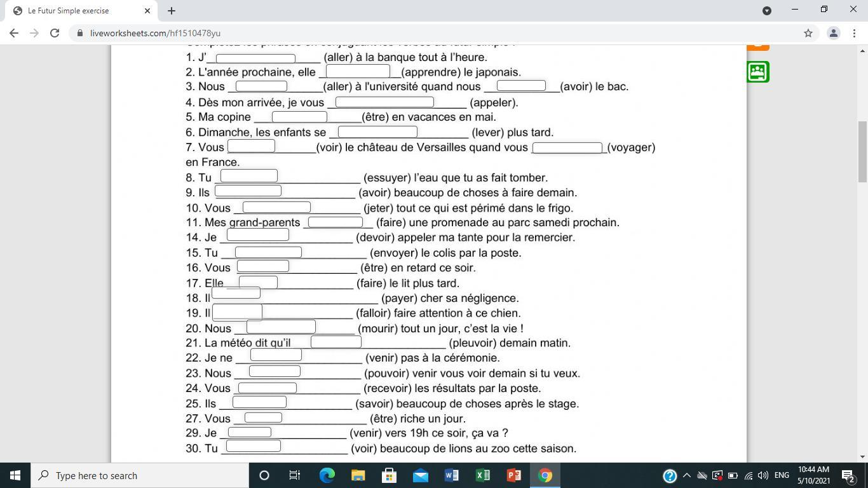Click the sentence 16 blank (être) en retard
Viewport: 868px width, 488px height.
tap(262, 266)
